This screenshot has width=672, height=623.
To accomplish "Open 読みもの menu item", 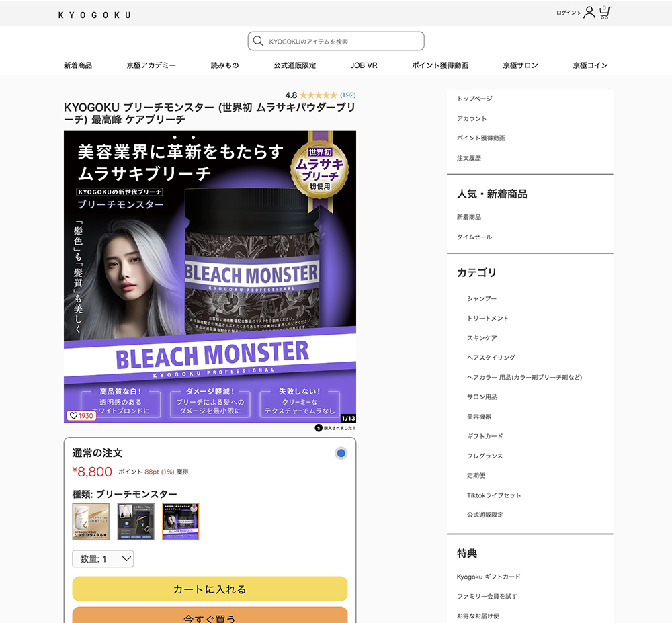I will pos(224,65).
